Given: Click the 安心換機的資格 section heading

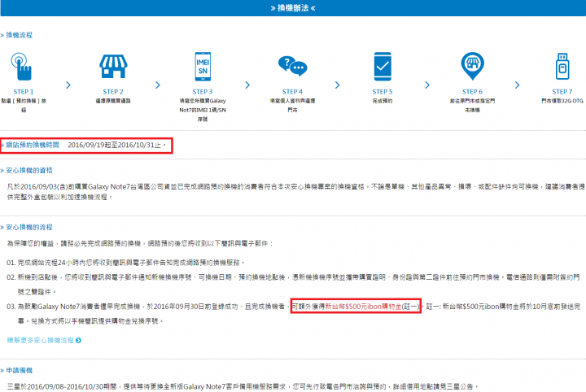Looking at the screenshot, I should pos(29,170).
